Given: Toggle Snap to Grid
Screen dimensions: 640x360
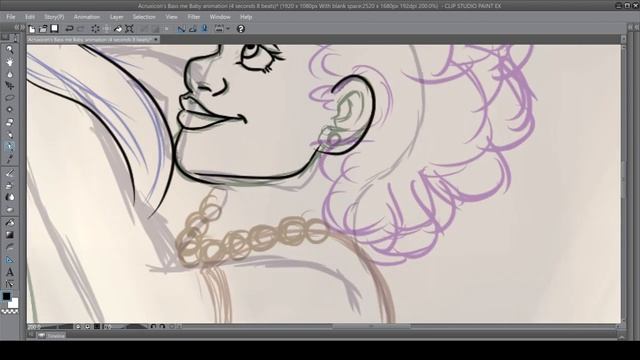Looking at the screenshot, I should (x=204, y=29).
